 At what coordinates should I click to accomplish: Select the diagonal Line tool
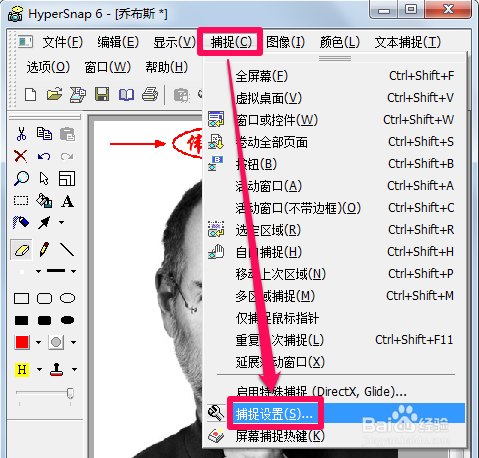point(67,249)
